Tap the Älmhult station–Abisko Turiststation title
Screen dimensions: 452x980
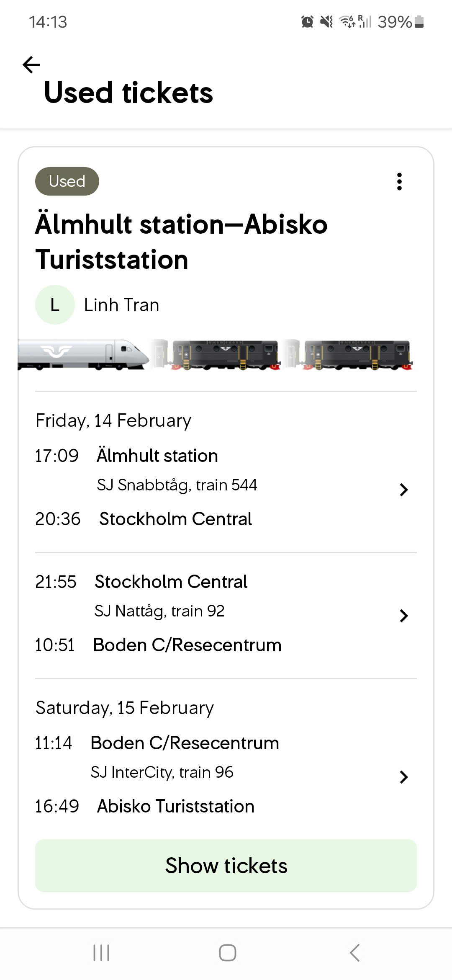181,242
